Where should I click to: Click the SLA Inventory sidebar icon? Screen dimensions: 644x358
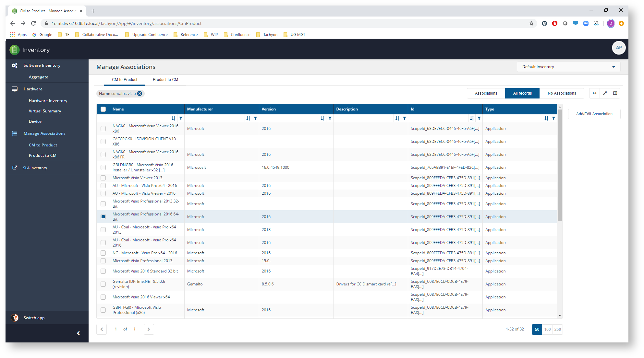pos(15,167)
